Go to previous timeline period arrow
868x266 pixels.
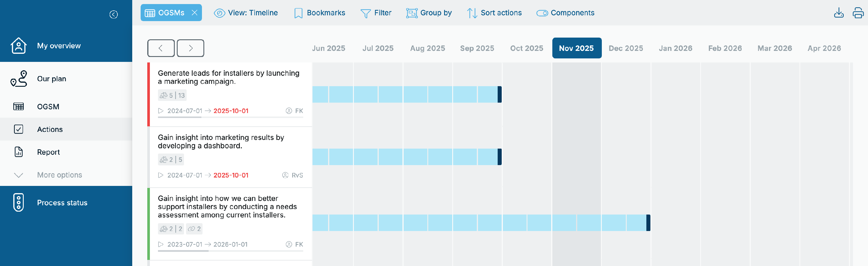[x=161, y=48]
